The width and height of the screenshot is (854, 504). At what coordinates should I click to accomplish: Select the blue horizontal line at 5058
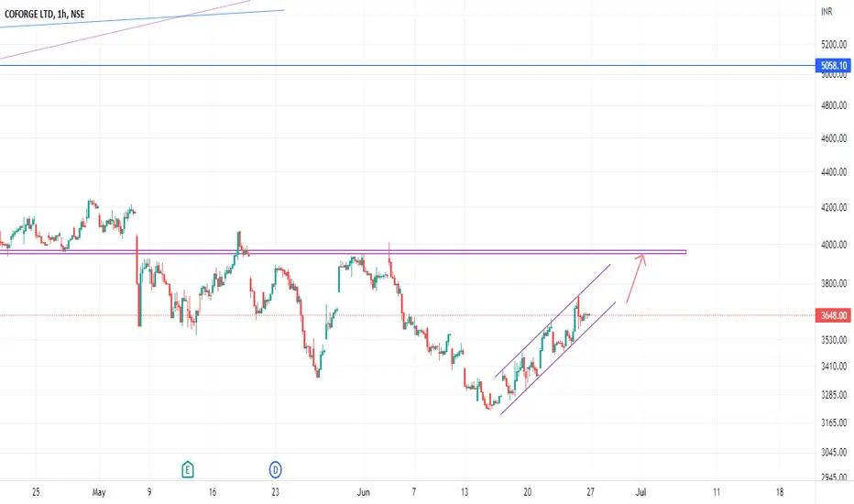coord(408,66)
